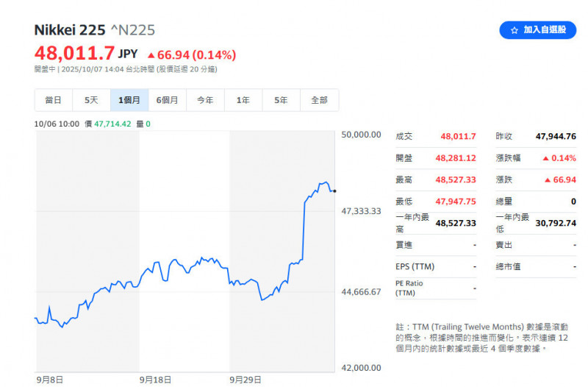Click the 最高 value 48,527.33
This screenshot has width=588, height=387.
[456, 180]
